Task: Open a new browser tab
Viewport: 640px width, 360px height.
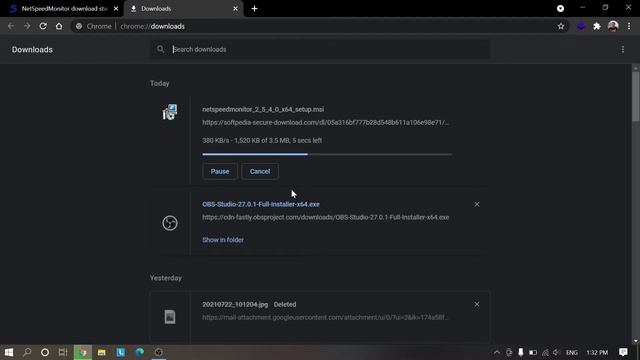Action: point(254,9)
